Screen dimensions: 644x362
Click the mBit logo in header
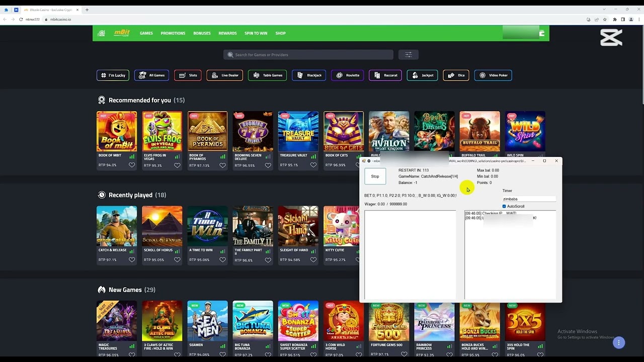(x=121, y=33)
